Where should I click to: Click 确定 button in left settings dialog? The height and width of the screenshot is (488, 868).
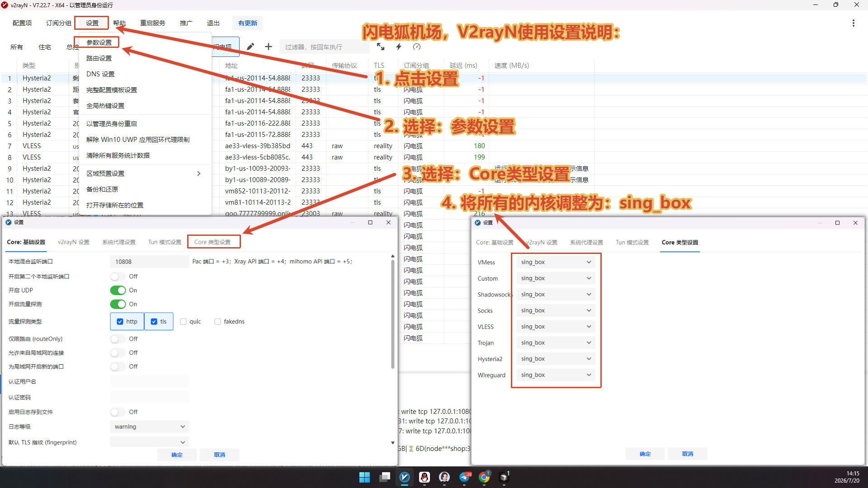coord(177,455)
